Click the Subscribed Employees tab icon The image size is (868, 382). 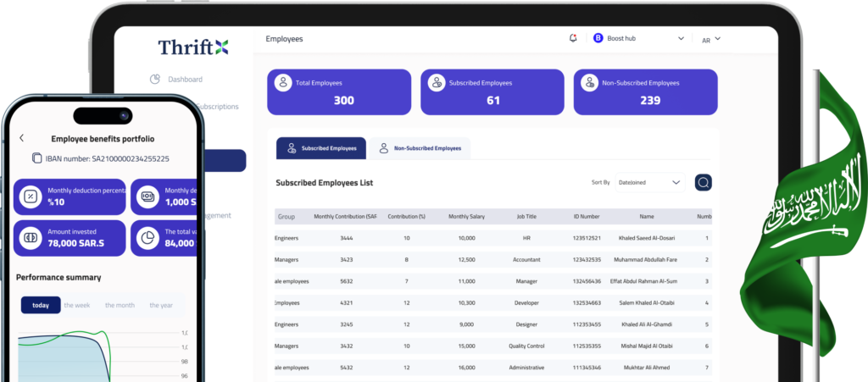tap(292, 148)
